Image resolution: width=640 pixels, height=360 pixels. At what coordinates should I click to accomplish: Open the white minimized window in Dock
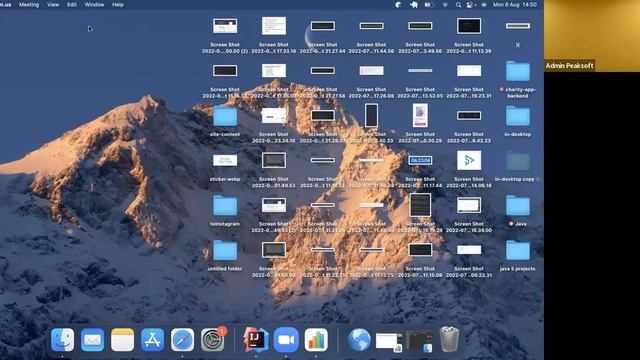tap(389, 341)
